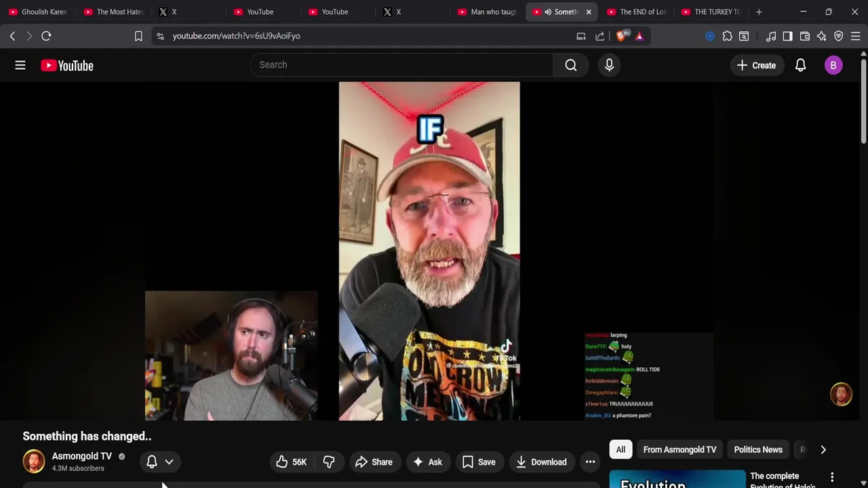Image resolution: width=868 pixels, height=488 pixels.
Task: Switch to THE TURKEY TO tab
Action: pos(712,12)
